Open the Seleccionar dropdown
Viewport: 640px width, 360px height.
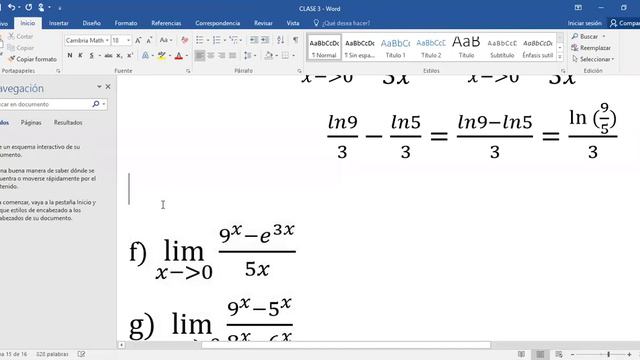593,59
